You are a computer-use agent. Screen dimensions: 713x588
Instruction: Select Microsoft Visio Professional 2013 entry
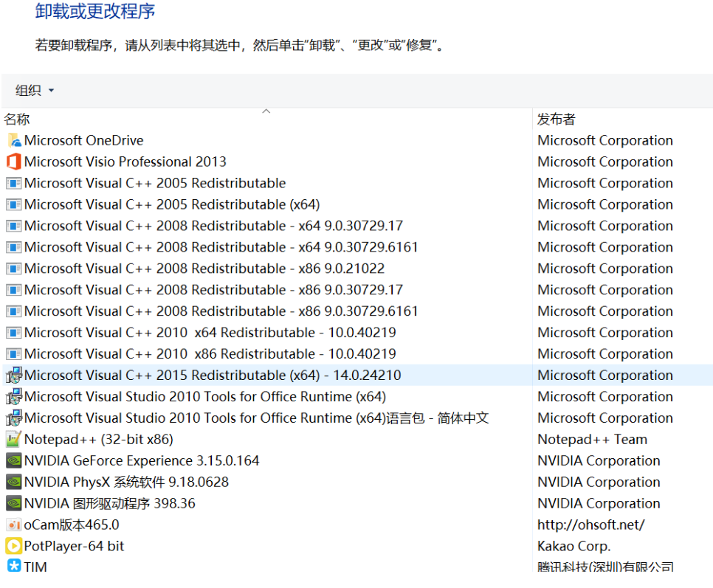125,162
